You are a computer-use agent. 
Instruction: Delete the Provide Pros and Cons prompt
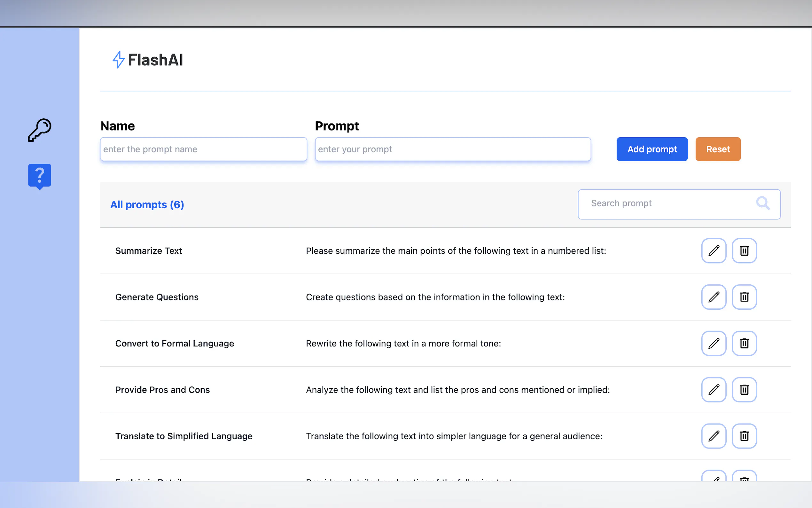[744, 390]
